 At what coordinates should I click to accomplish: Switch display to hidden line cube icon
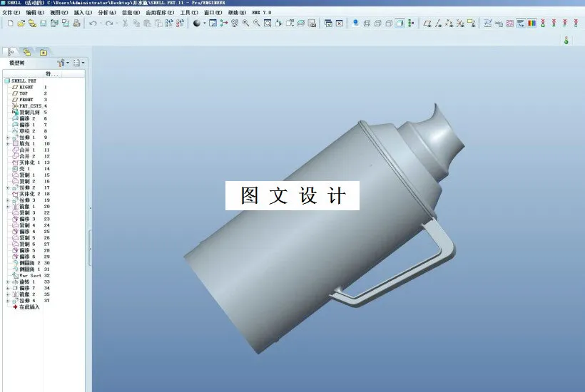tap(377, 23)
